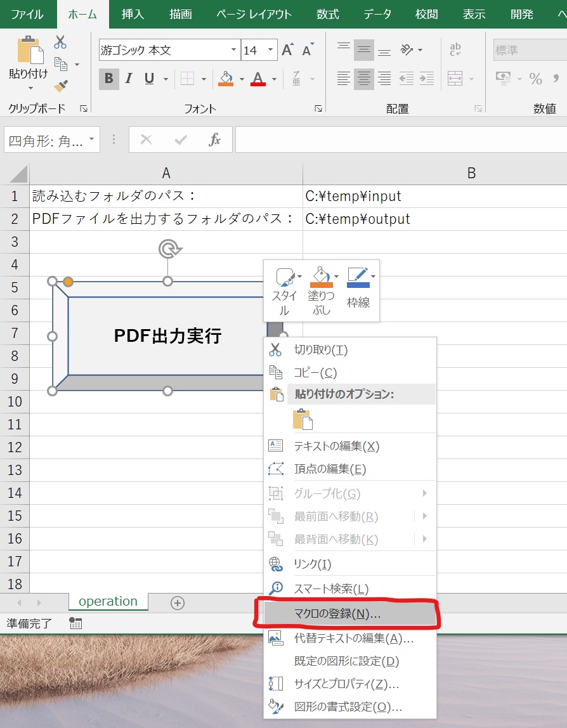
Task: Select the center alignment icon
Action: pyautogui.click(x=363, y=79)
